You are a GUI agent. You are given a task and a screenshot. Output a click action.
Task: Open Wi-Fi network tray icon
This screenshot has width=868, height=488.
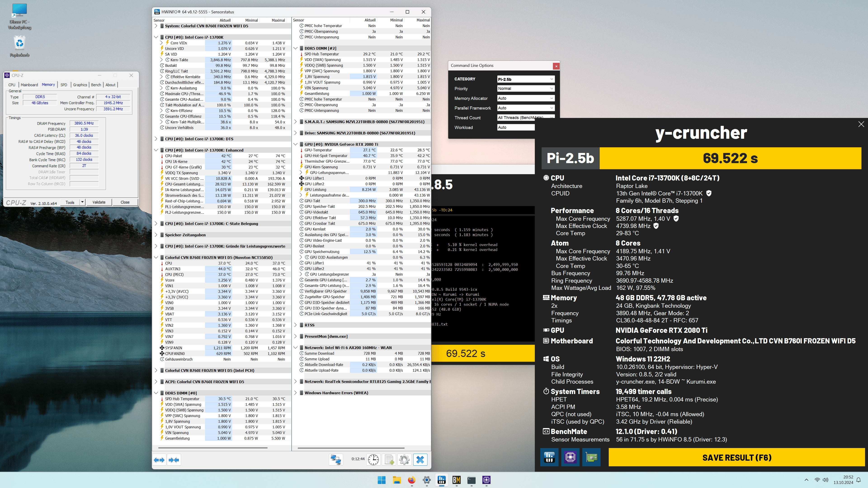(x=817, y=480)
